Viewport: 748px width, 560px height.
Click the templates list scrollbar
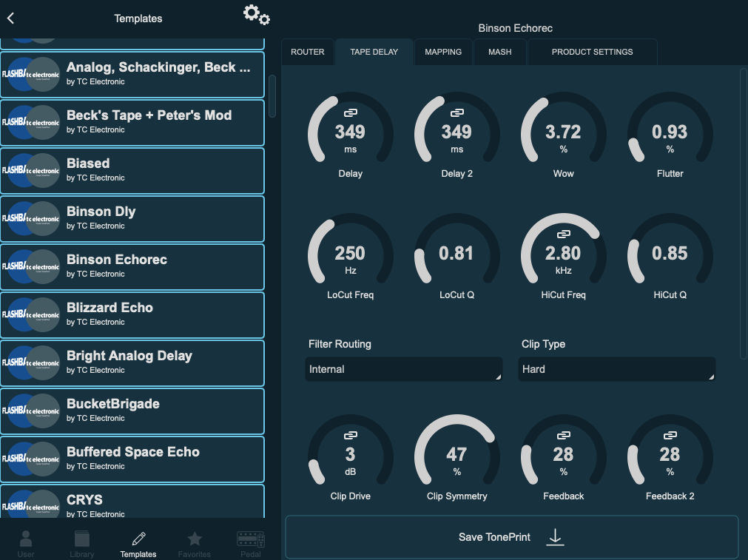point(272,96)
